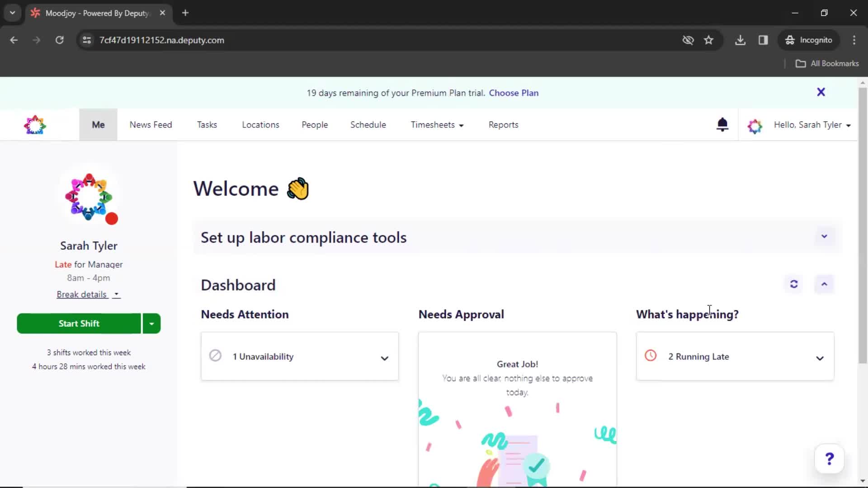The height and width of the screenshot is (488, 868).
Task: Collapse the Dashboard panel chevron
Action: [x=825, y=284]
